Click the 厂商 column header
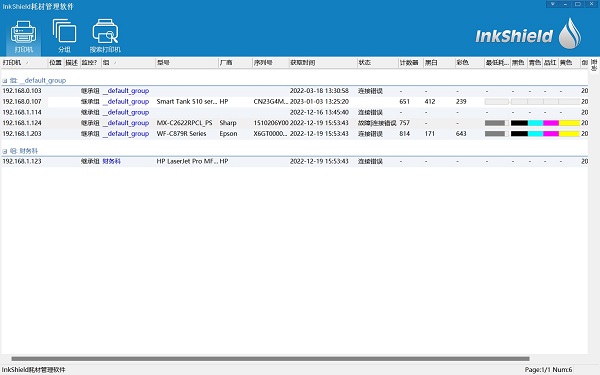The width and height of the screenshot is (600, 375). (235, 62)
